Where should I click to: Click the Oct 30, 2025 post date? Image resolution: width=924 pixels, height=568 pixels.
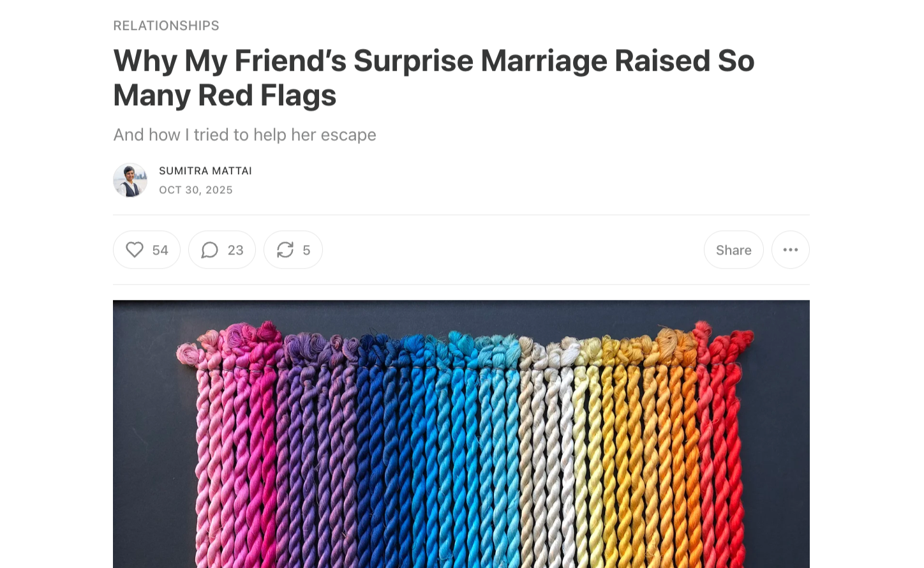point(196,190)
